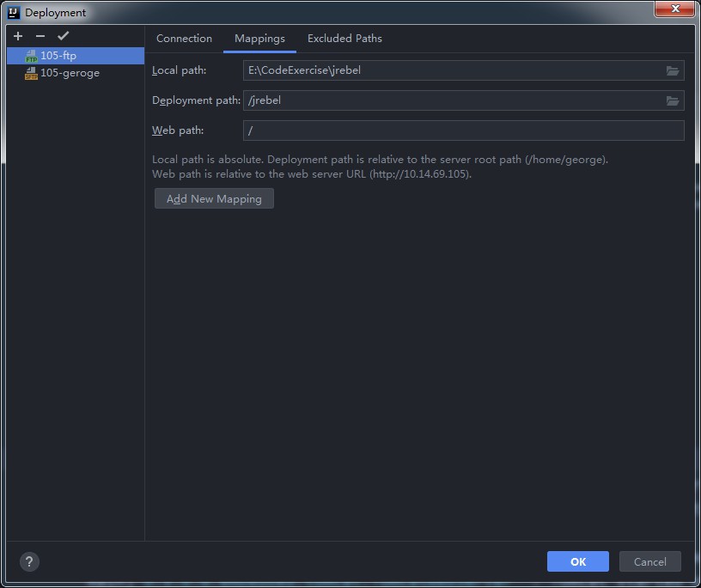Select the Mappings tab
Image resolution: width=701 pixels, height=588 pixels.
(259, 39)
